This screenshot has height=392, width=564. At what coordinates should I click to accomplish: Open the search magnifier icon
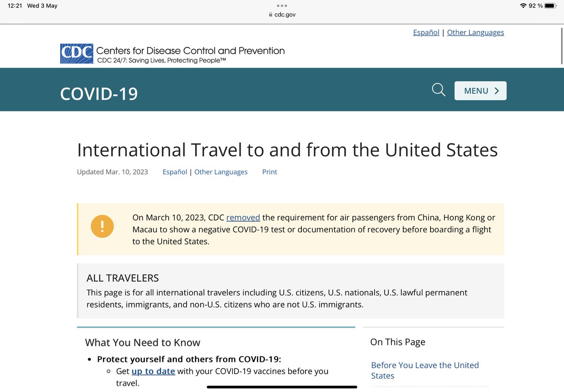[x=439, y=90]
